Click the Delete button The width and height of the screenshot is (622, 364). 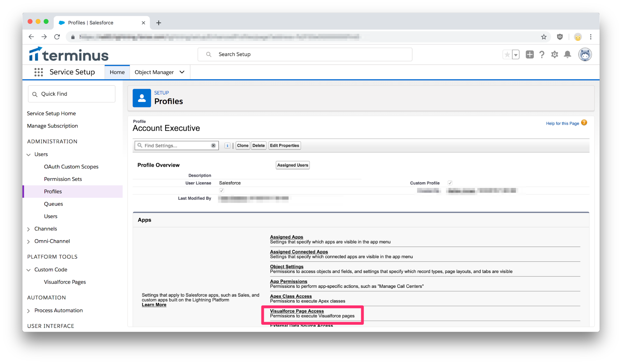tap(259, 145)
